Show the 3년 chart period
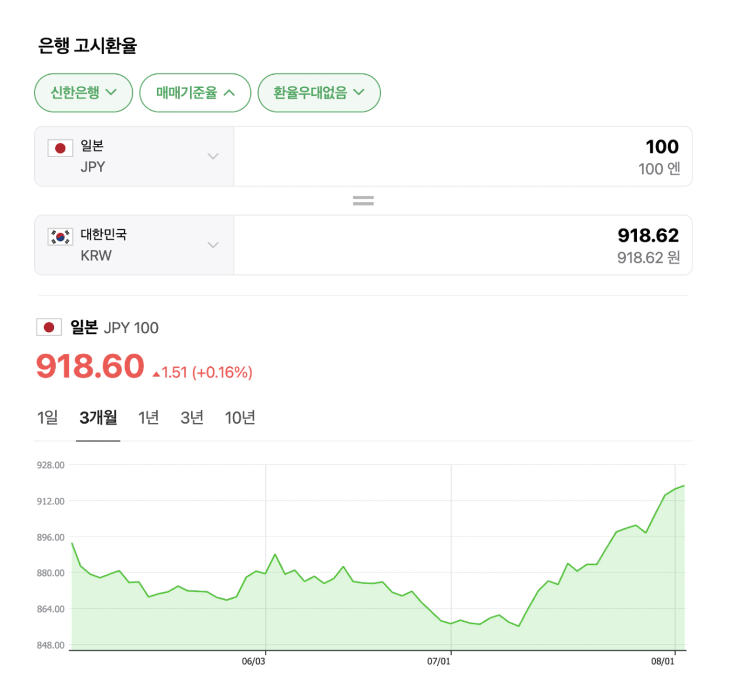Viewport: 737px width, 700px height. click(192, 418)
